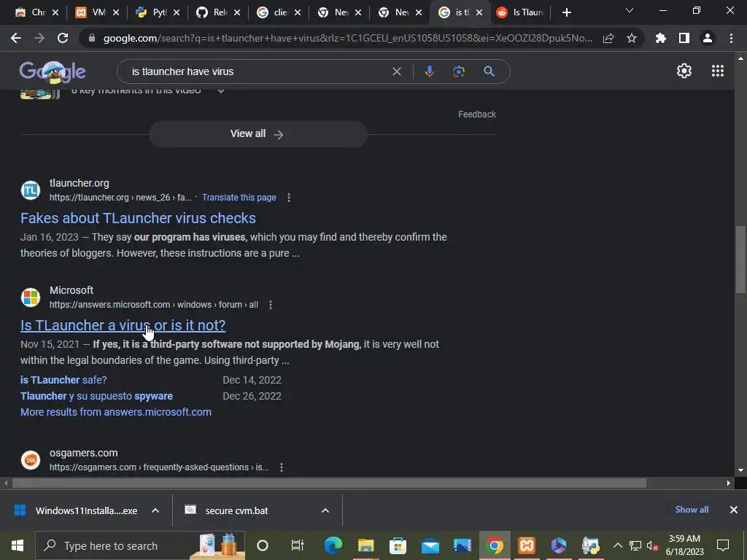Click the address bar URL

[347, 38]
